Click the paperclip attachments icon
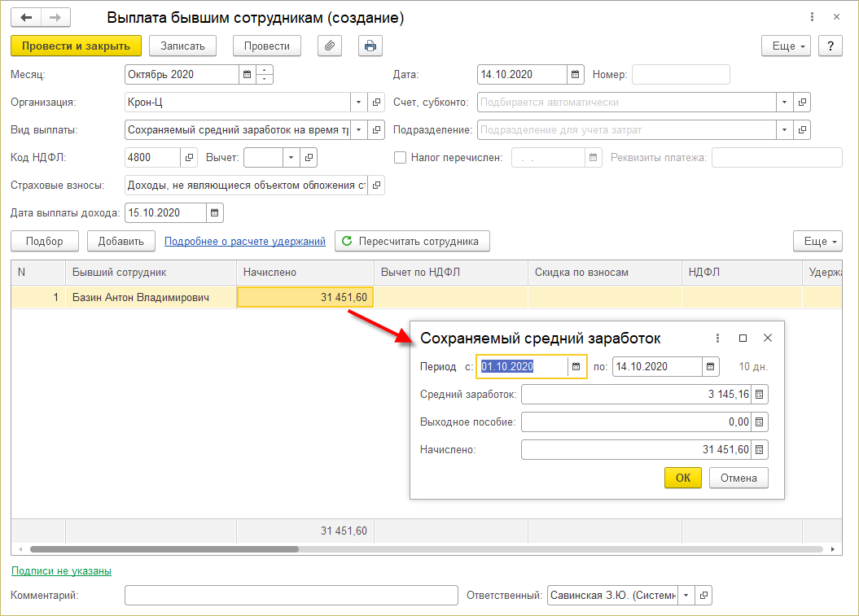The image size is (859, 616). pyautogui.click(x=330, y=46)
